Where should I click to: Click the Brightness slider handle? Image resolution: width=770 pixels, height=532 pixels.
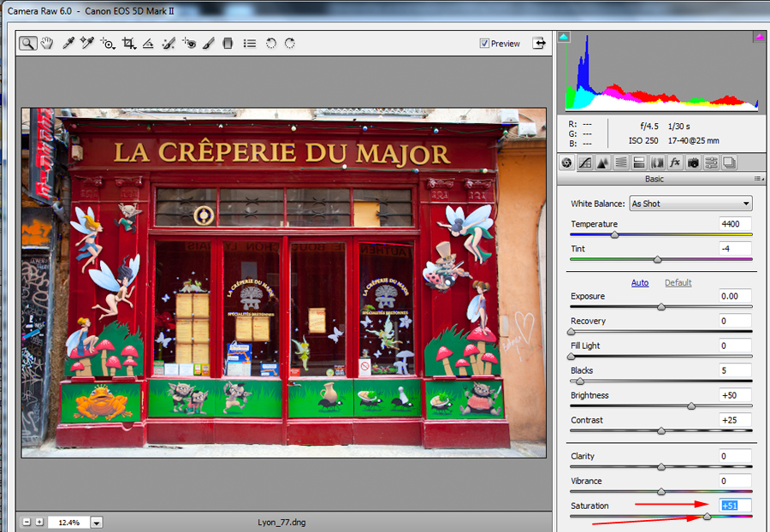[x=691, y=406]
